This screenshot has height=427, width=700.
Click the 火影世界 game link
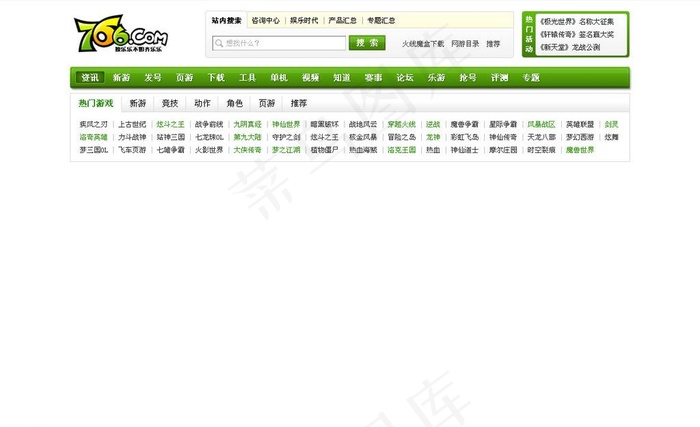coord(209,150)
